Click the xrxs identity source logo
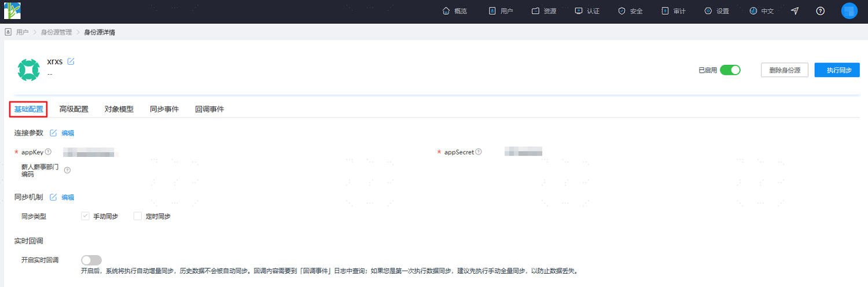The image size is (868, 287). [28, 69]
